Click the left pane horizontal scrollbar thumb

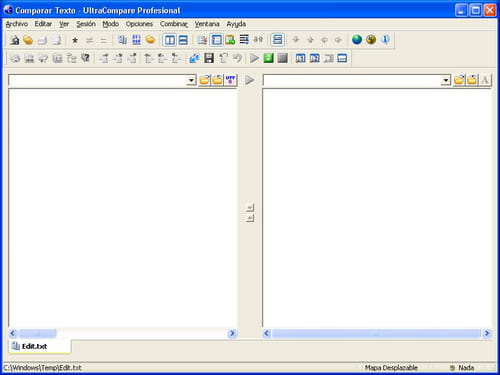[x=38, y=333]
